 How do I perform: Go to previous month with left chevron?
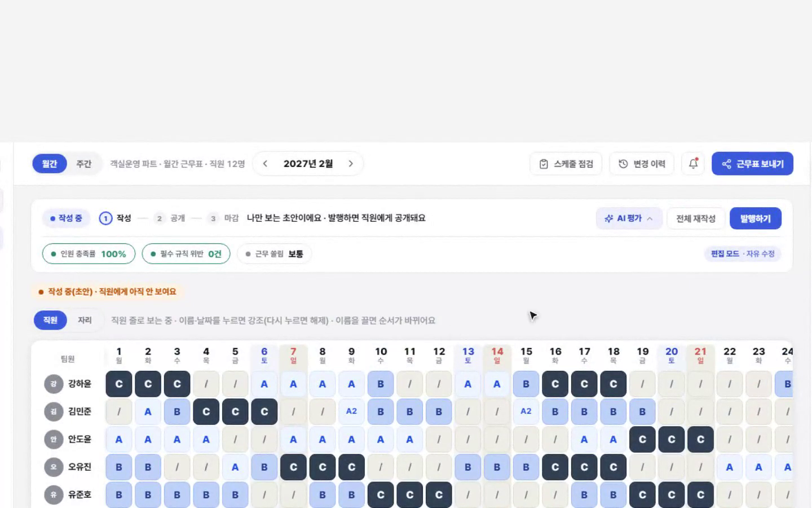(x=265, y=164)
